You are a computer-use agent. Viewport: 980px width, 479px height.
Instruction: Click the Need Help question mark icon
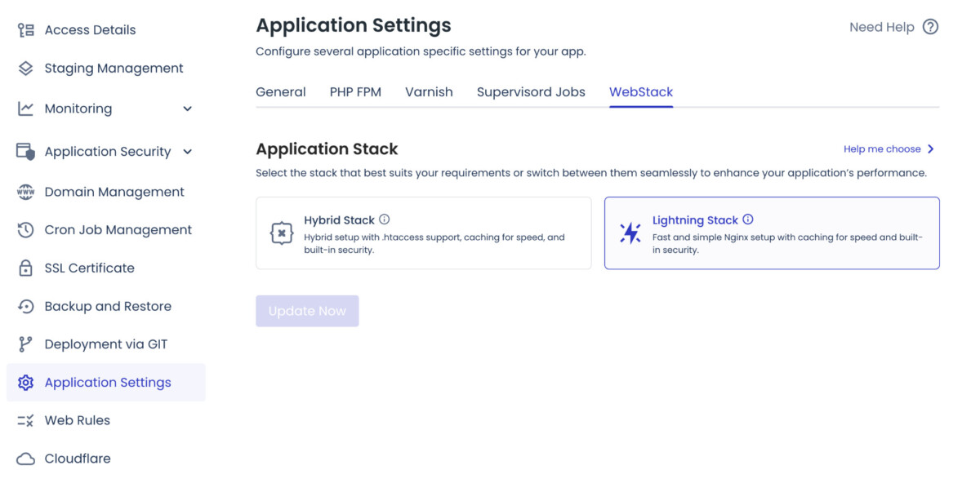930,27
